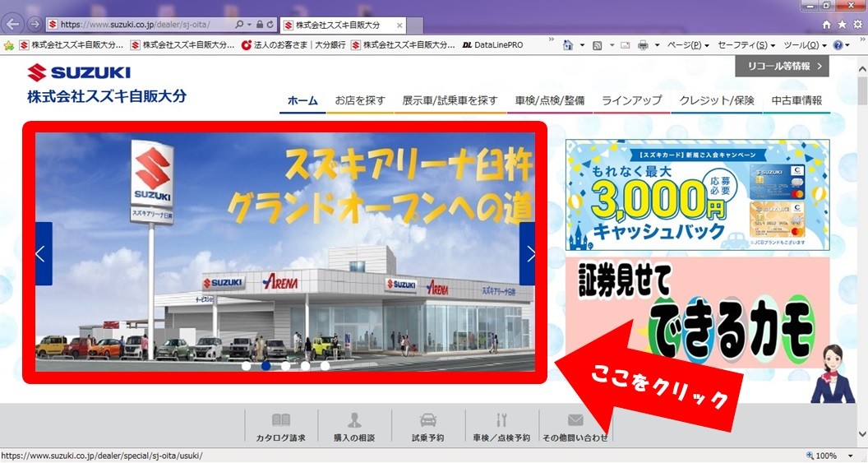Screen dimensions: 868x463
Task: Click the その他問い合わせ envelope icon
Action: coord(575,420)
